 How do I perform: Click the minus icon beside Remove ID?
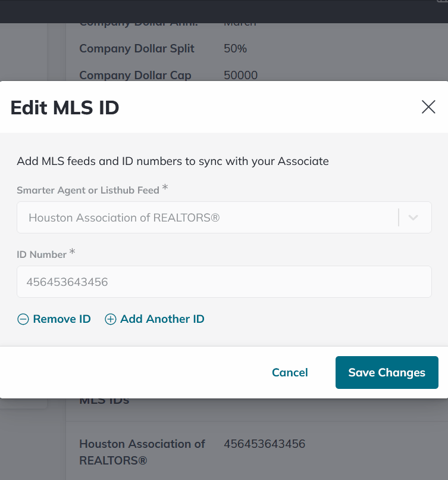click(23, 319)
